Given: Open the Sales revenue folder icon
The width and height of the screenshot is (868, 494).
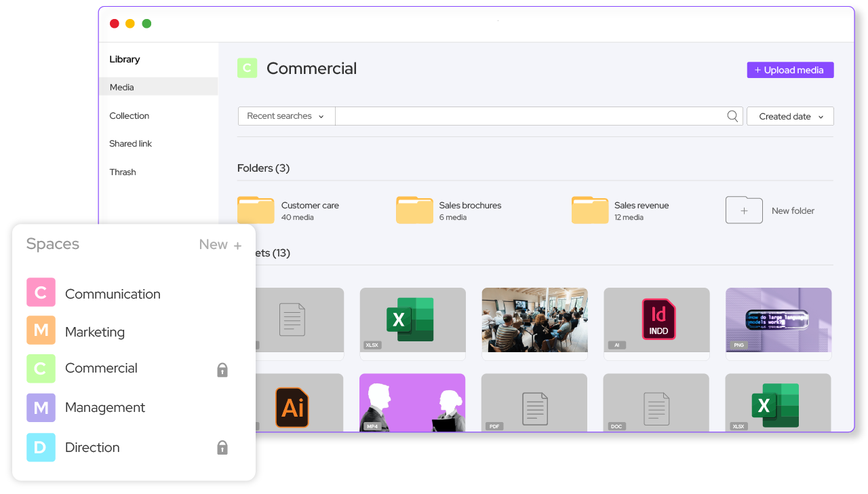Looking at the screenshot, I should click(590, 210).
